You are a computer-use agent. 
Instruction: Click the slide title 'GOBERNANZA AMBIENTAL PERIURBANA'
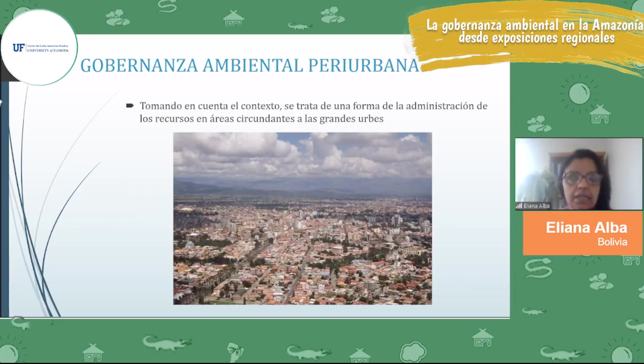pos(250,66)
